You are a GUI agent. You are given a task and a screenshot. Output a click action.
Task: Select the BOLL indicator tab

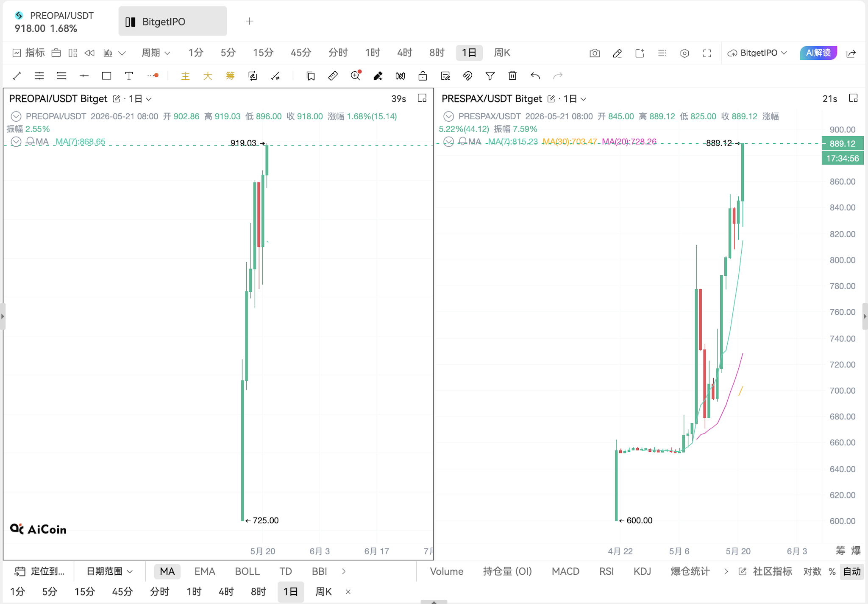[x=247, y=571]
